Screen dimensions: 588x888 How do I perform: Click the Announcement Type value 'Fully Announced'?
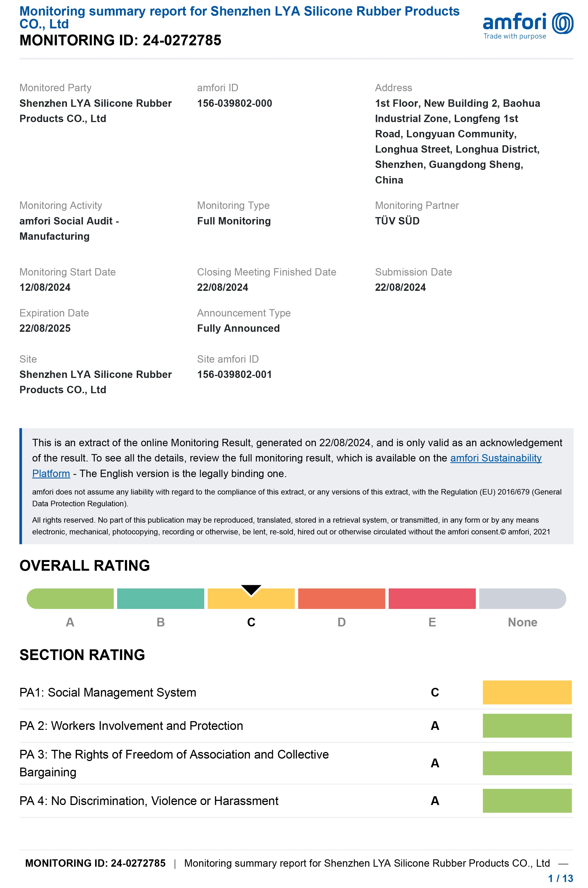[239, 328]
